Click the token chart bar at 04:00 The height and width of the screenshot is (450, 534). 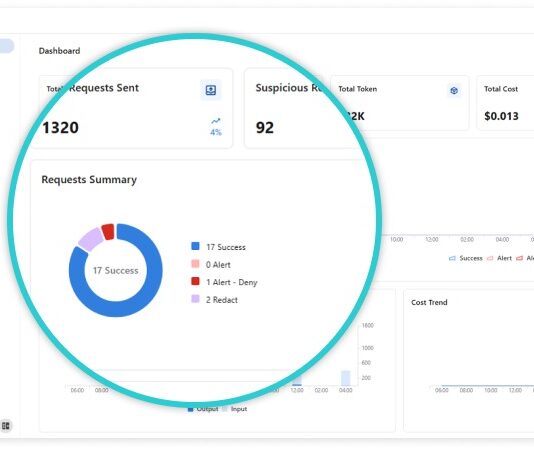(x=346, y=378)
